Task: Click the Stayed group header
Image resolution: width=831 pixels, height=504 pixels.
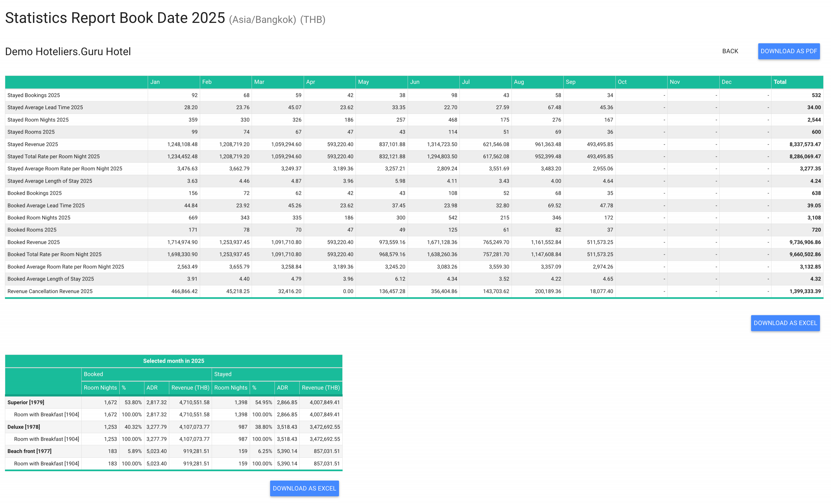Action: [x=223, y=374]
